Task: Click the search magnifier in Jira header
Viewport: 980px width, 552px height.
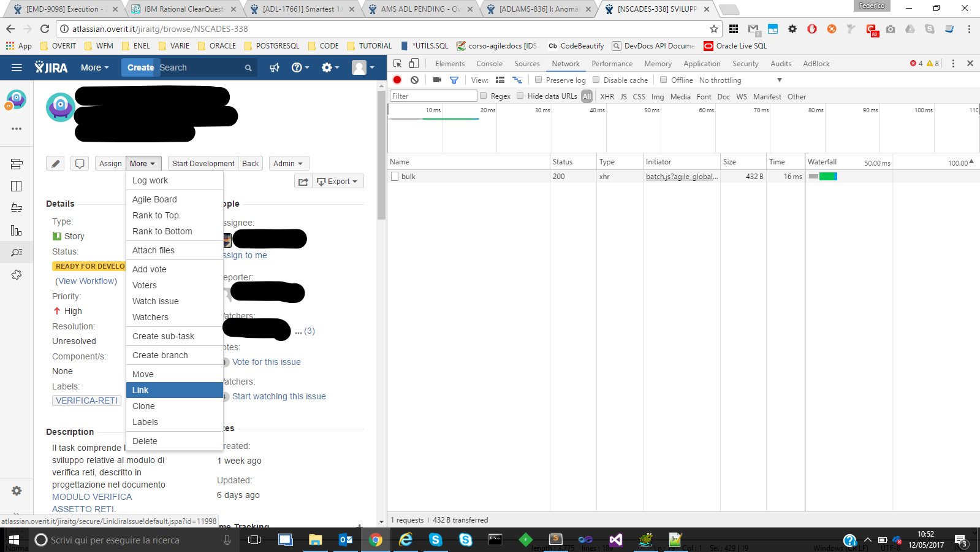Action: 248,68
